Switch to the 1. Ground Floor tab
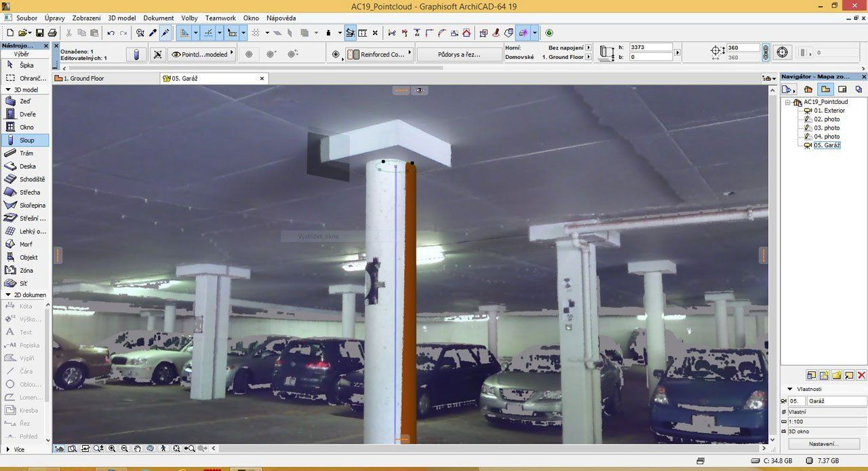 click(x=84, y=79)
